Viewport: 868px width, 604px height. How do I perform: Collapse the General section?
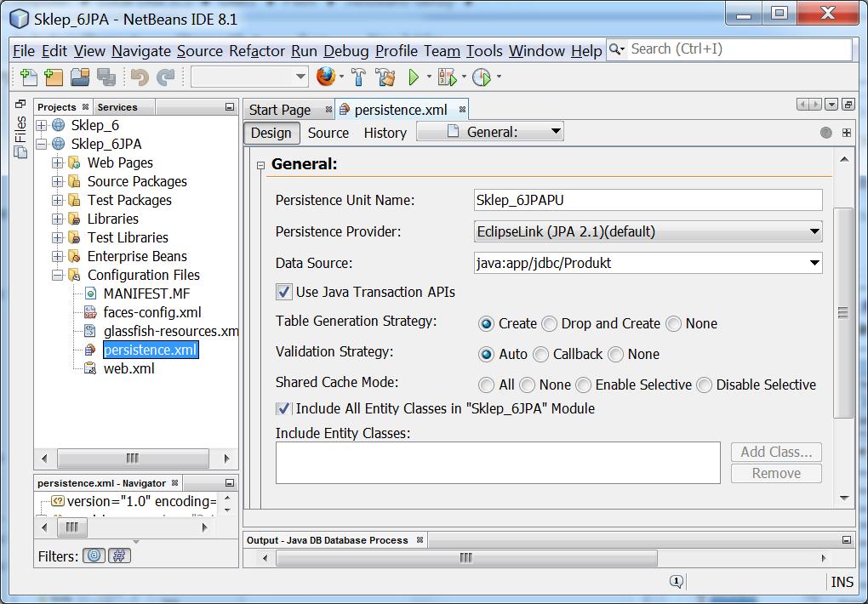[260, 165]
